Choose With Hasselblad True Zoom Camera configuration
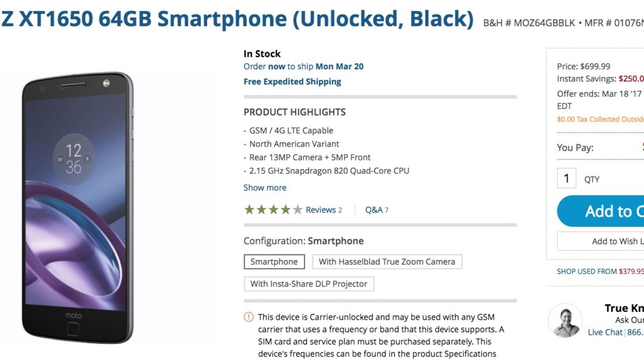The image size is (644, 362). tap(387, 261)
